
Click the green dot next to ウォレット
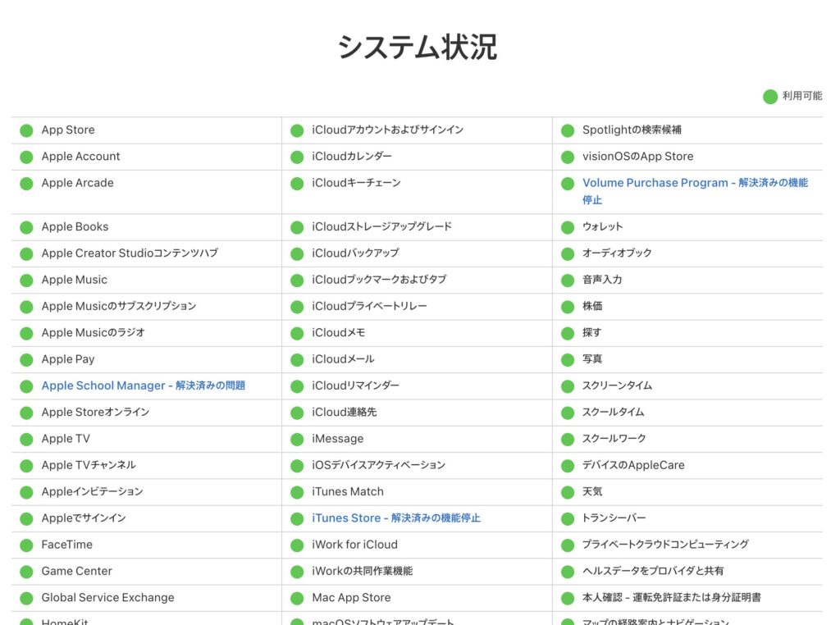(568, 227)
